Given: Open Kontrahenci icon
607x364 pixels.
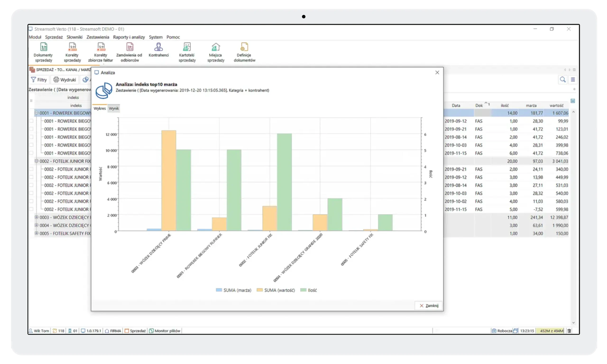Looking at the screenshot, I should (x=158, y=47).
